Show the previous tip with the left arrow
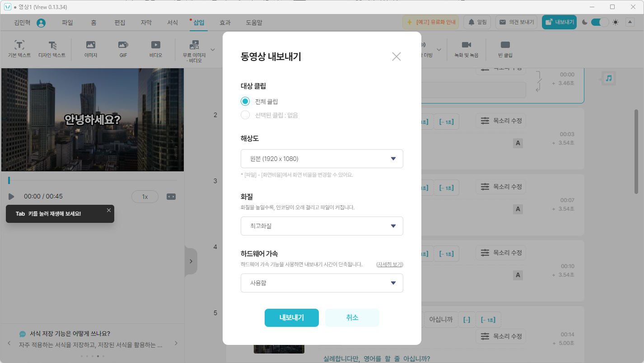This screenshot has height=363, width=644. pyautogui.click(x=9, y=343)
